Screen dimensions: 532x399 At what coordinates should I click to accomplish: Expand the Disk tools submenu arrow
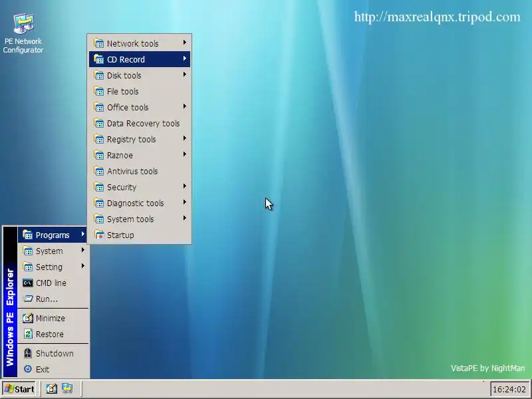click(x=185, y=74)
